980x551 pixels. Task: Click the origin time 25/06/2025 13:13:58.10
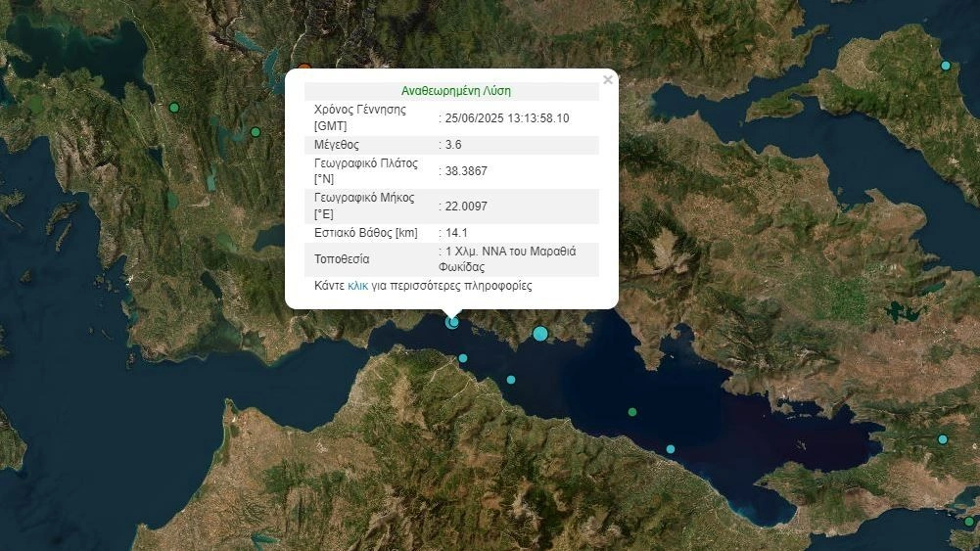tap(506, 118)
